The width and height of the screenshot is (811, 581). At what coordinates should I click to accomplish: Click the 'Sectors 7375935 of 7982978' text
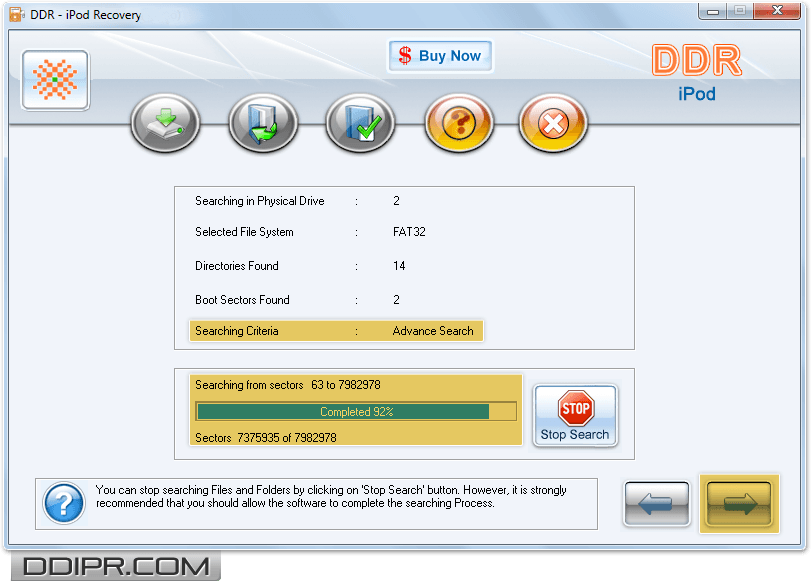point(265,438)
